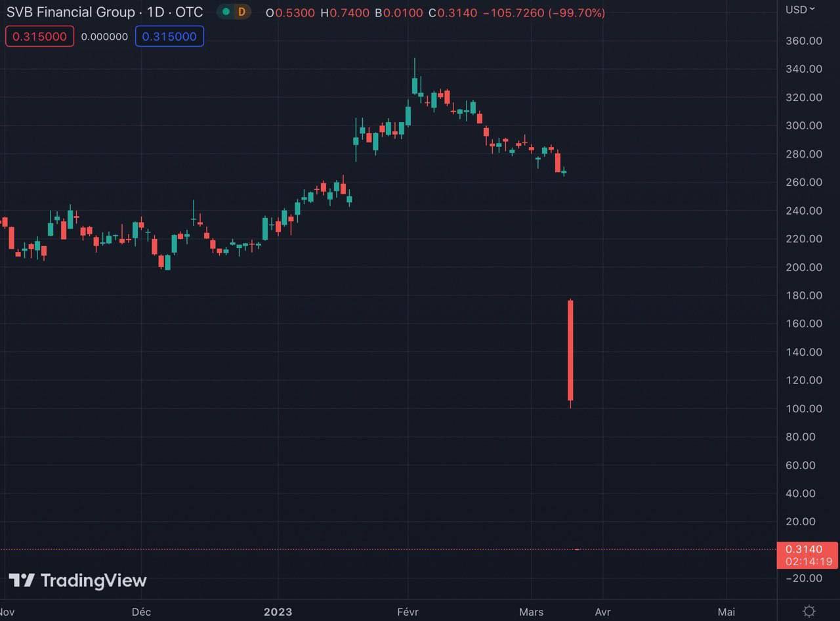Click the blue 0.315000 buy price button
Image resolution: width=840 pixels, height=621 pixels.
(x=169, y=36)
